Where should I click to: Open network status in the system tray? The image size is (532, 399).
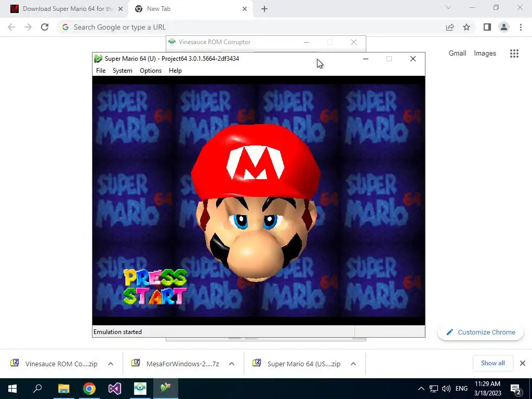(434, 389)
